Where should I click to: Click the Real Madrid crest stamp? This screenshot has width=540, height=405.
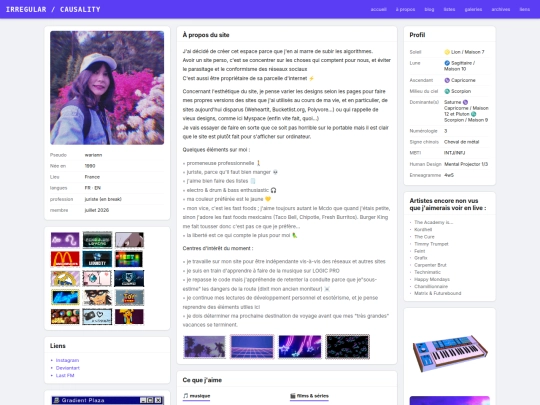[65, 278]
